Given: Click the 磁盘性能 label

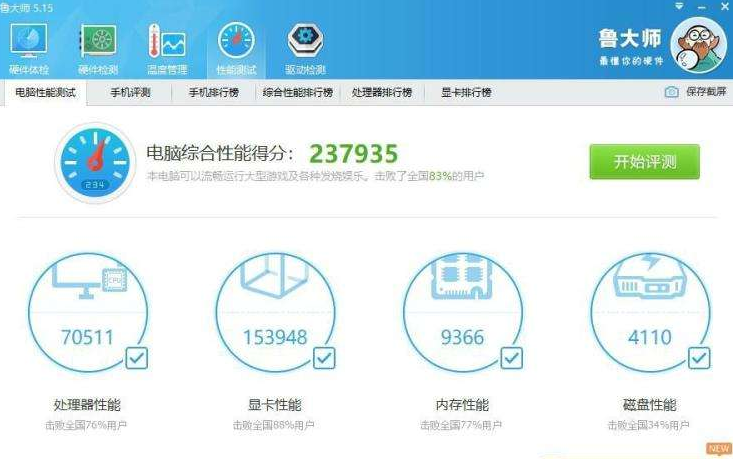Looking at the screenshot, I should (x=650, y=405).
